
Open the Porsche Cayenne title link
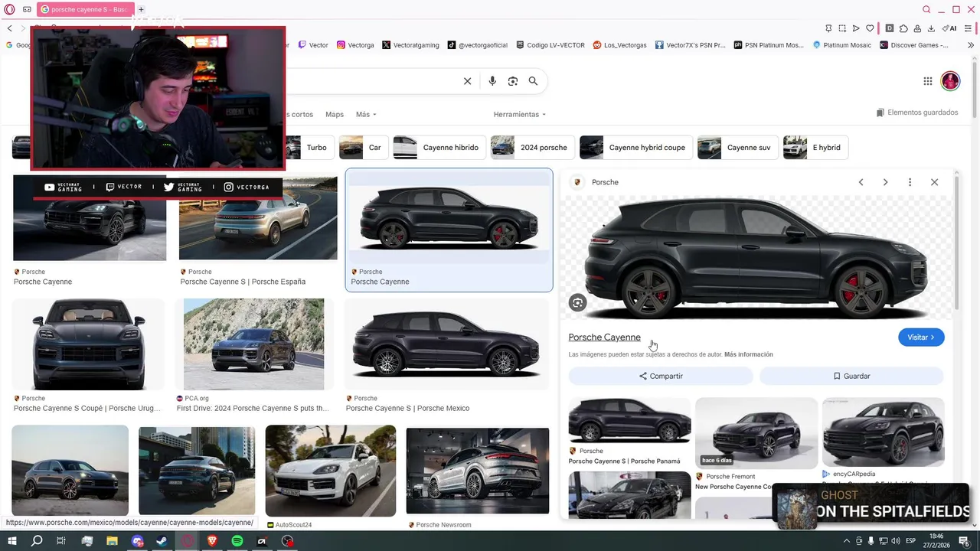click(x=604, y=337)
